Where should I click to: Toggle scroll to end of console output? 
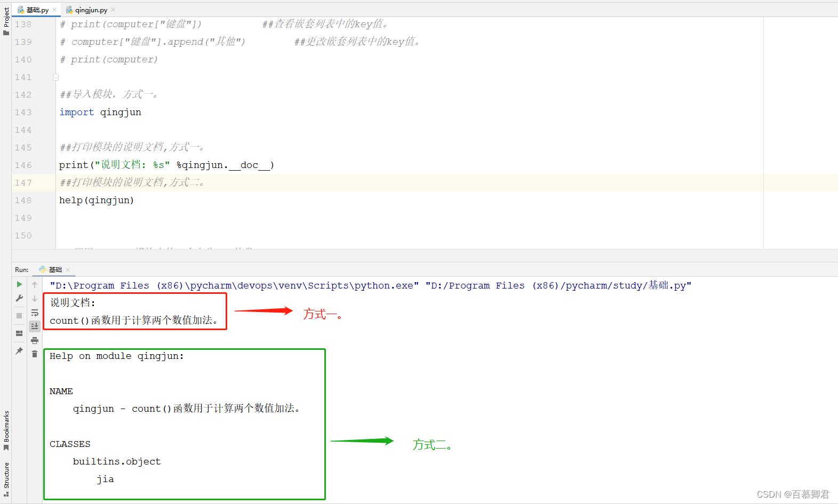click(35, 326)
